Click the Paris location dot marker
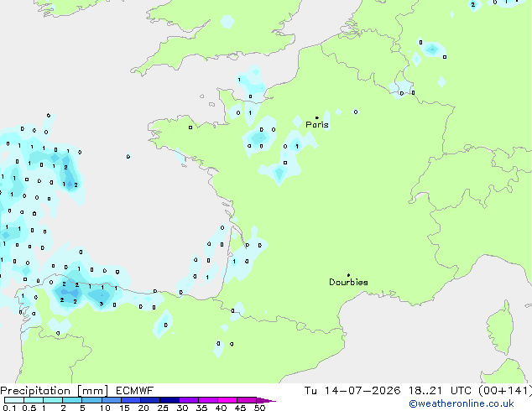The height and width of the screenshot is (411, 532). click(317, 117)
